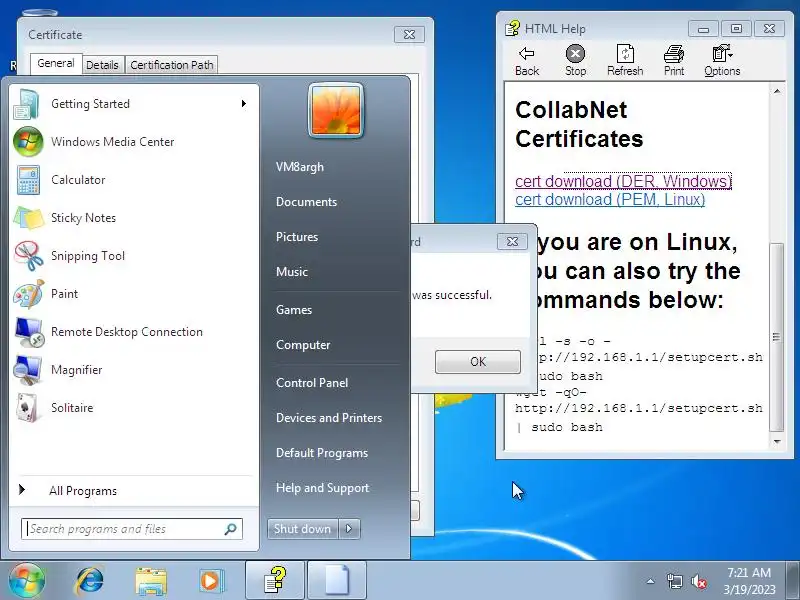Viewport: 800px width, 600px height.
Task: Click the Start orb button
Action: pos(27,581)
